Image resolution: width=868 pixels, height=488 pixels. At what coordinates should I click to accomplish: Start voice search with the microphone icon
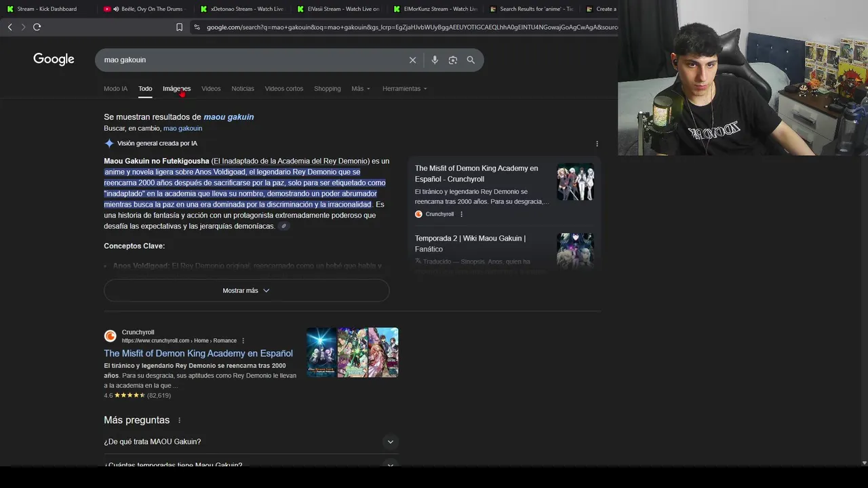click(x=435, y=60)
